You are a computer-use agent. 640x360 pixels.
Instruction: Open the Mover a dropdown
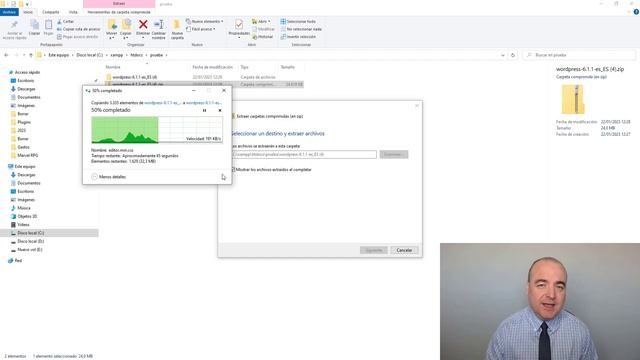pyautogui.click(x=111, y=38)
